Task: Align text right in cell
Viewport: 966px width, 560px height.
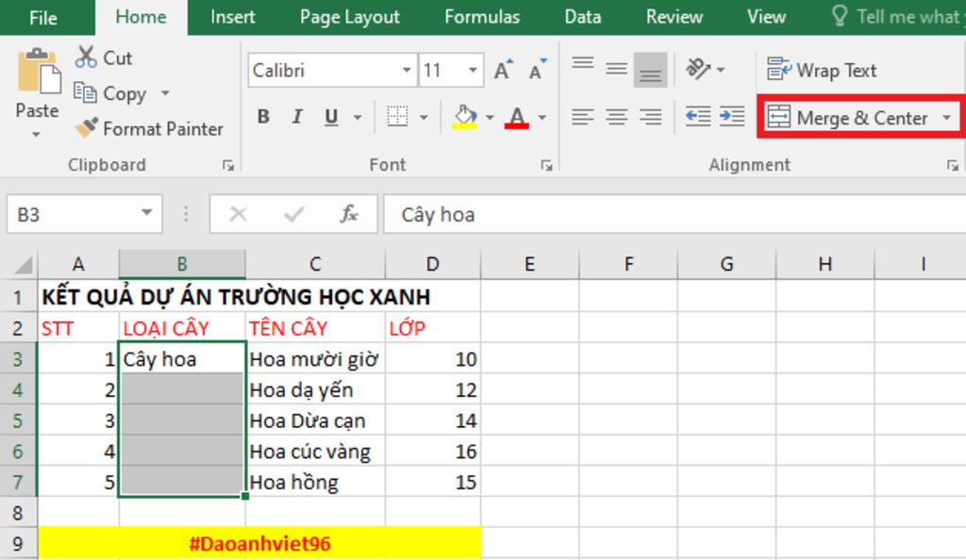Action: 651,116
